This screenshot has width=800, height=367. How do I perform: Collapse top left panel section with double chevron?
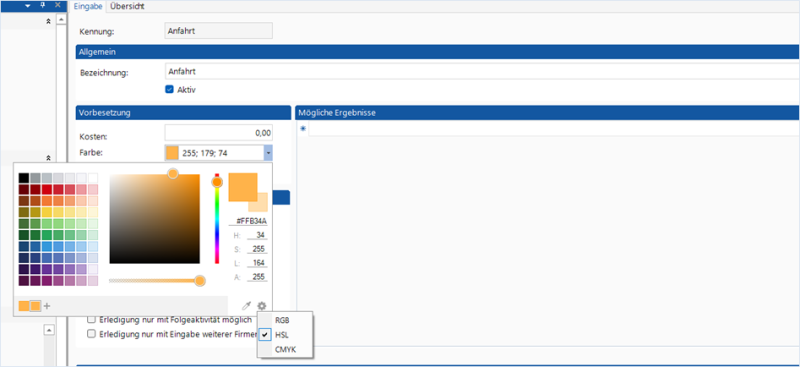48,21
